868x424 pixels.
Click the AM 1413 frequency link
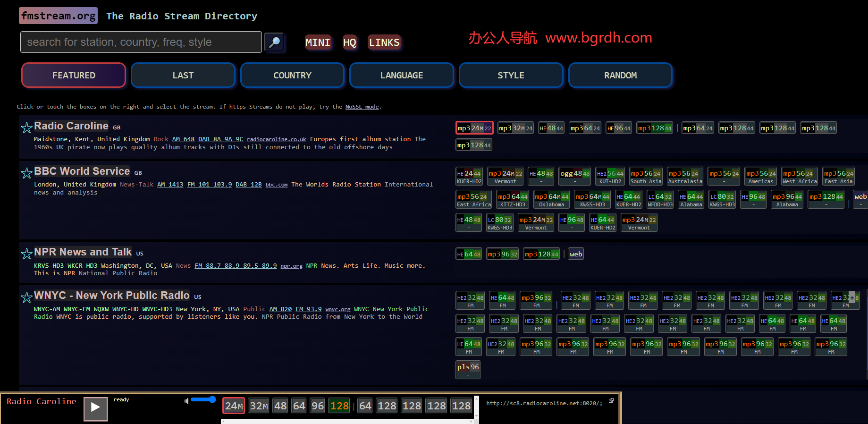(170, 185)
